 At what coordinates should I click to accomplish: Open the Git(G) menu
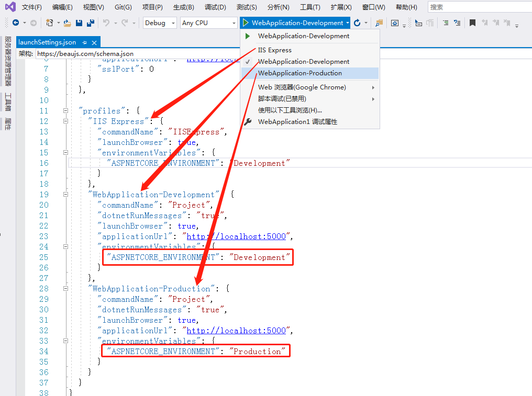click(123, 7)
